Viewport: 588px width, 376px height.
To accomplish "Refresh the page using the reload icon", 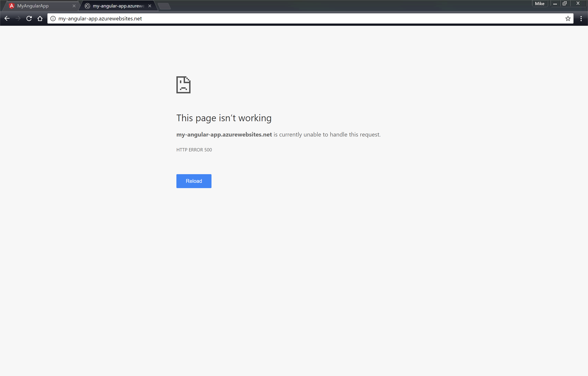I will pos(29,18).
